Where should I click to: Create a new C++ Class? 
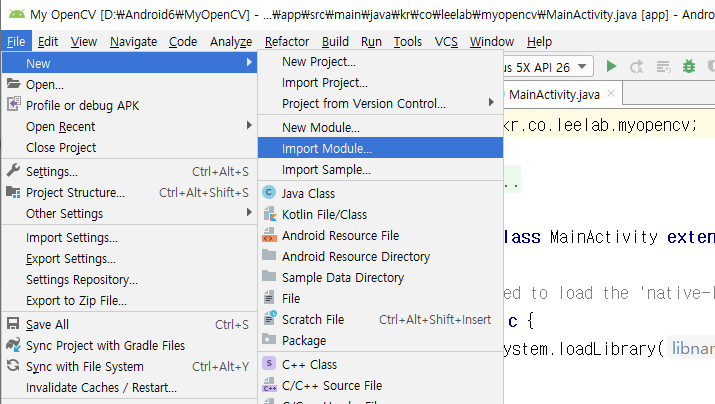pyautogui.click(x=309, y=364)
